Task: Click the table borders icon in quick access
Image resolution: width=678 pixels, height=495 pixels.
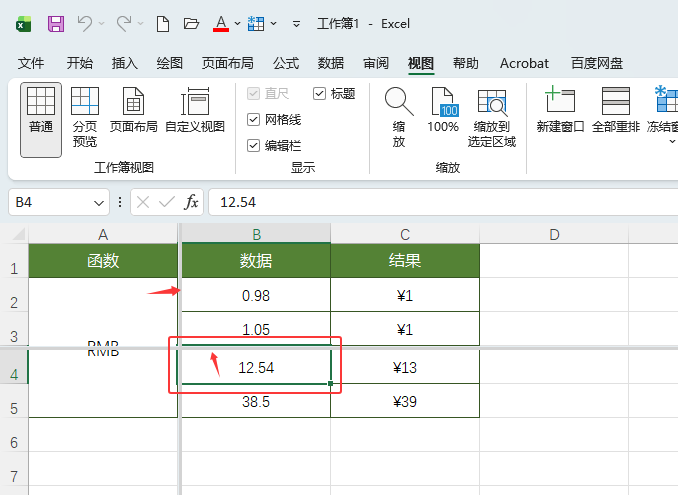Action: coord(256,24)
